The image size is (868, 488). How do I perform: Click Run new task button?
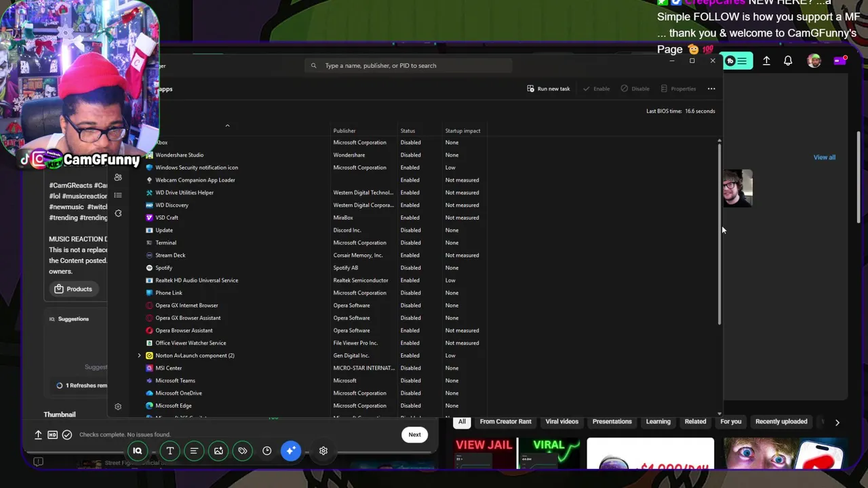(x=549, y=89)
